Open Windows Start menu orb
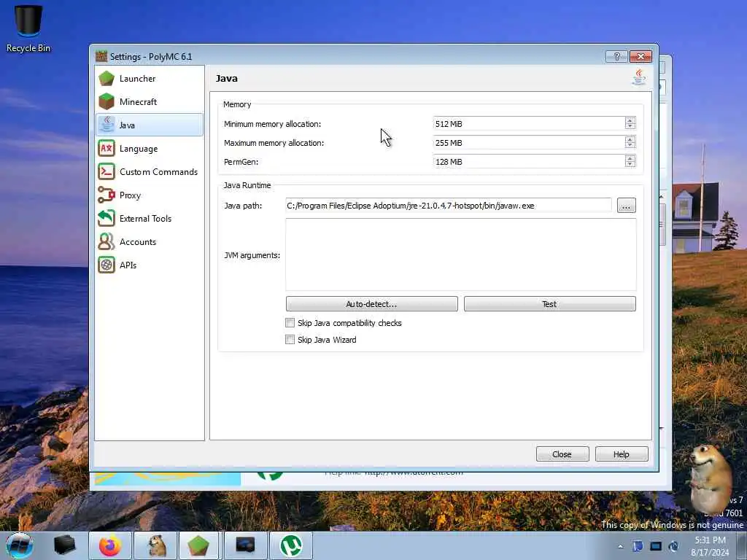This screenshot has height=560, width=747. click(20, 545)
